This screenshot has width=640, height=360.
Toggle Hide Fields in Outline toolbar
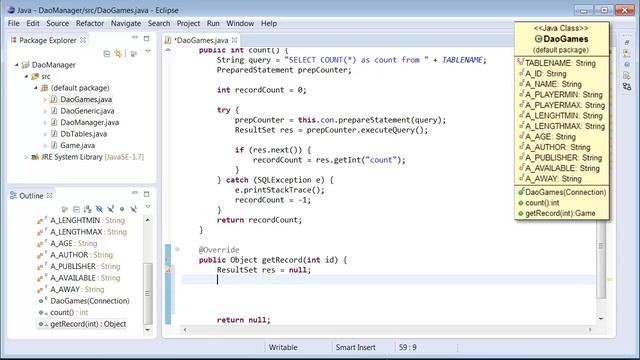[99, 209]
